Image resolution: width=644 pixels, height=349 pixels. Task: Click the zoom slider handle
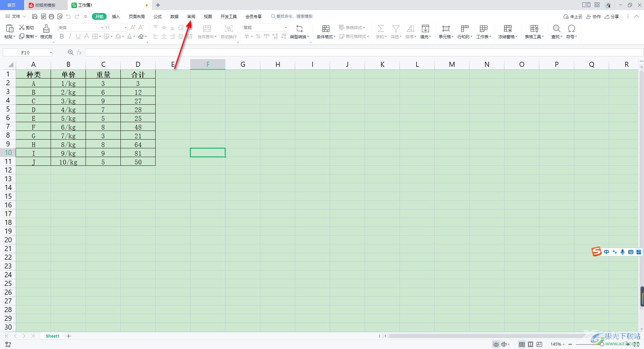point(602,344)
